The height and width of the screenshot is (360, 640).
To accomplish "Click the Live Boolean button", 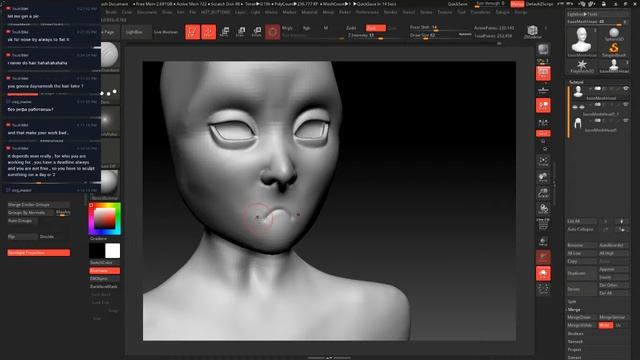I will click(x=166, y=32).
